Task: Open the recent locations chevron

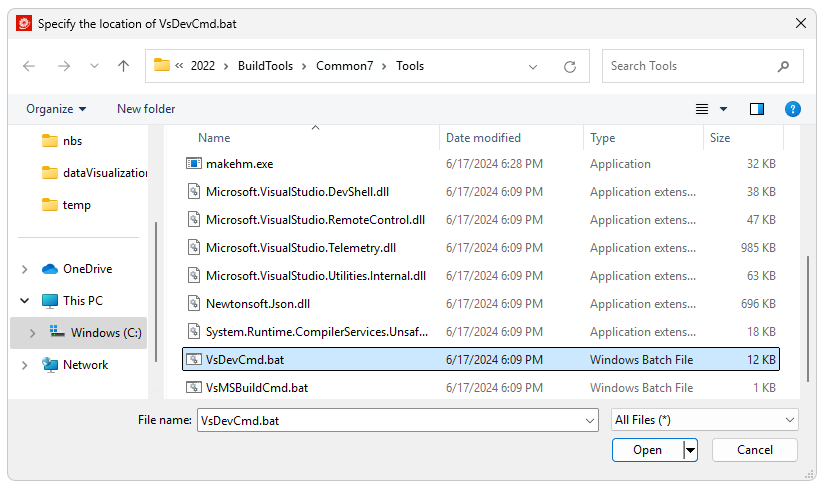Action: pyautogui.click(x=94, y=66)
